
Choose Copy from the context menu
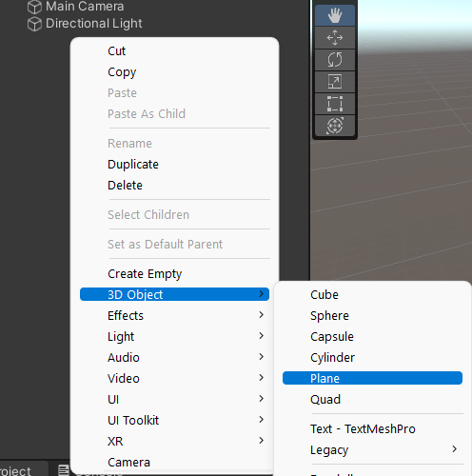click(174, 72)
